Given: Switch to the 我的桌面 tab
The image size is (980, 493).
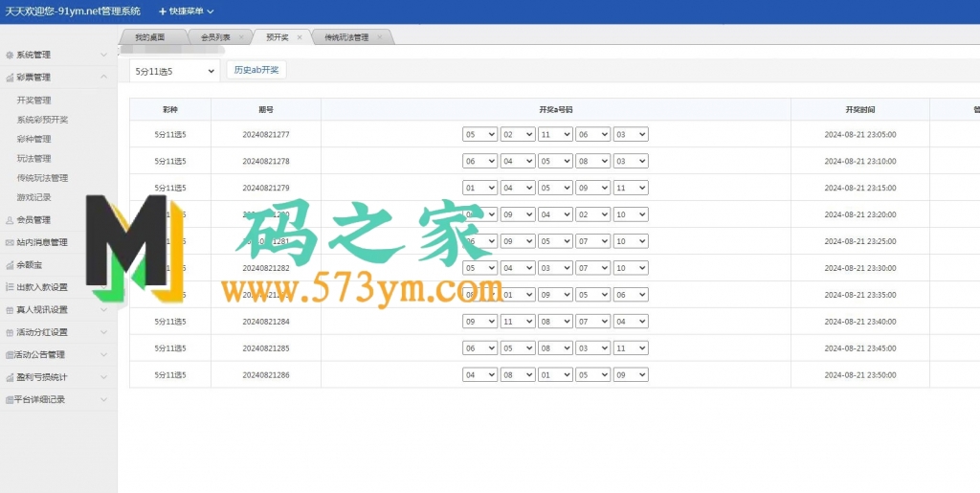Looking at the screenshot, I should [x=150, y=37].
